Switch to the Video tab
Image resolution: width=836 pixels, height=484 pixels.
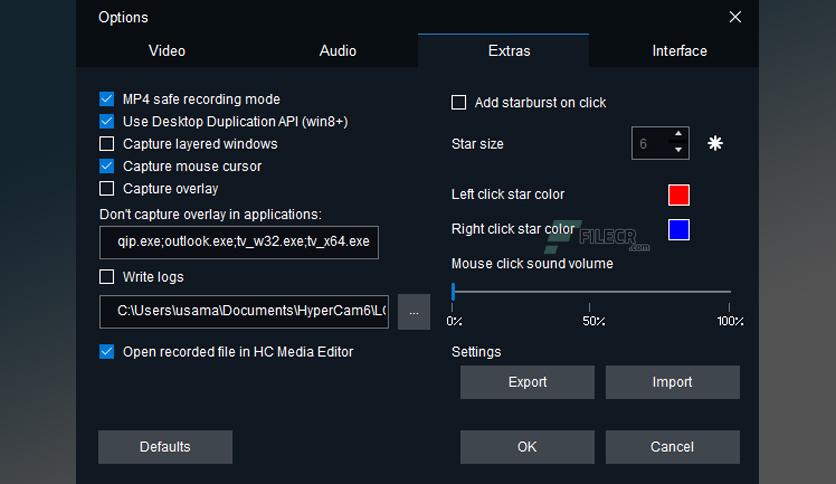[167, 51]
